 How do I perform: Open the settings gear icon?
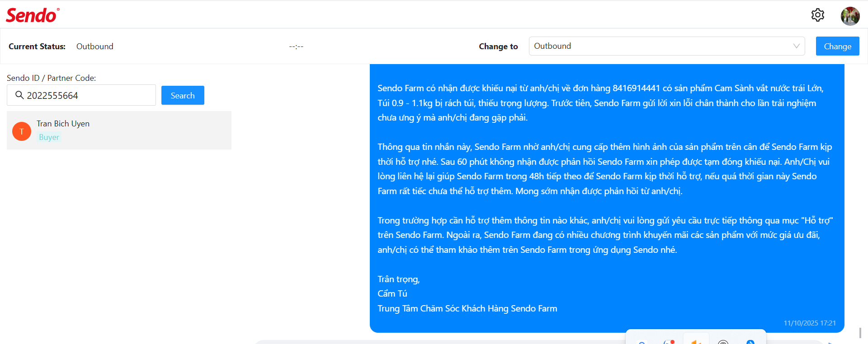pyautogui.click(x=817, y=15)
